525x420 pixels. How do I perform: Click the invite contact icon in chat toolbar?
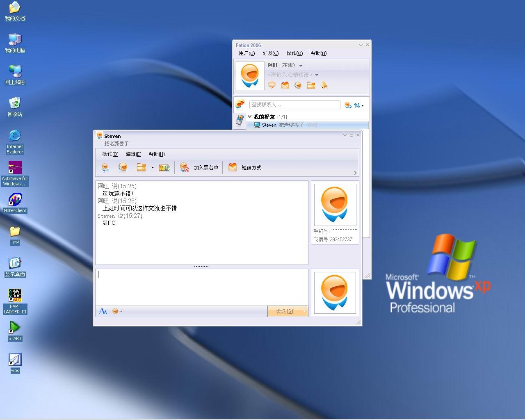click(105, 167)
